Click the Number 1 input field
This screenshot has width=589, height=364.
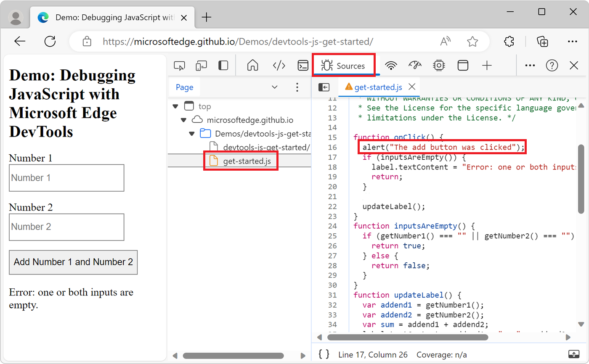click(66, 178)
